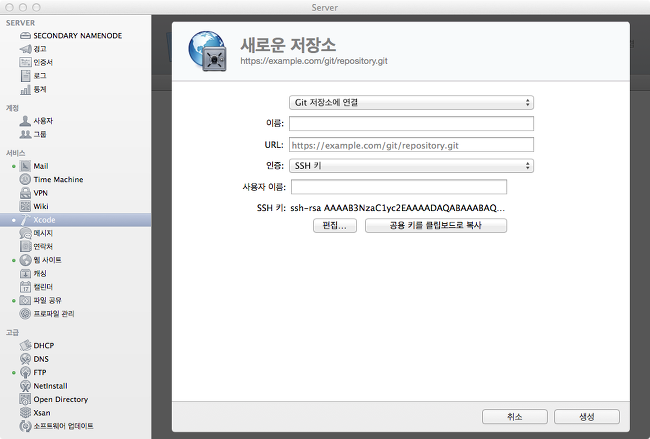Open the 'Git 저장소에 연결' dropdown
Screen dimensions: 650x439
[x=411, y=102]
